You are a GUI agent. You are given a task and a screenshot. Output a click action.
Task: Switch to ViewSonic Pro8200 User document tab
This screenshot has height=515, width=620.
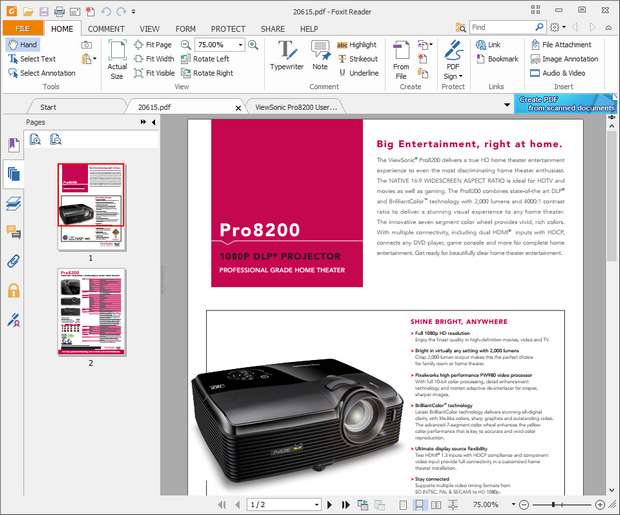point(296,107)
